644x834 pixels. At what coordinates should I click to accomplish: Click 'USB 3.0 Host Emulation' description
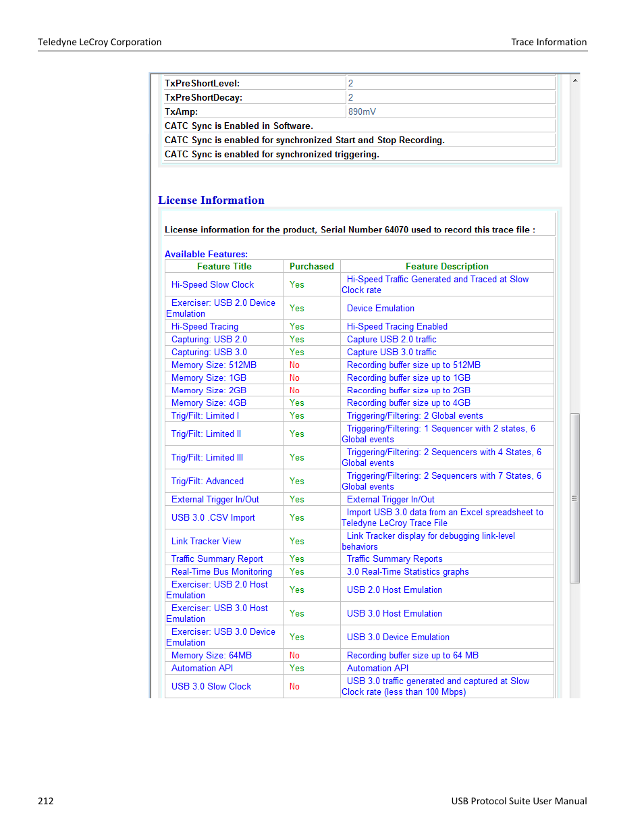click(x=394, y=614)
